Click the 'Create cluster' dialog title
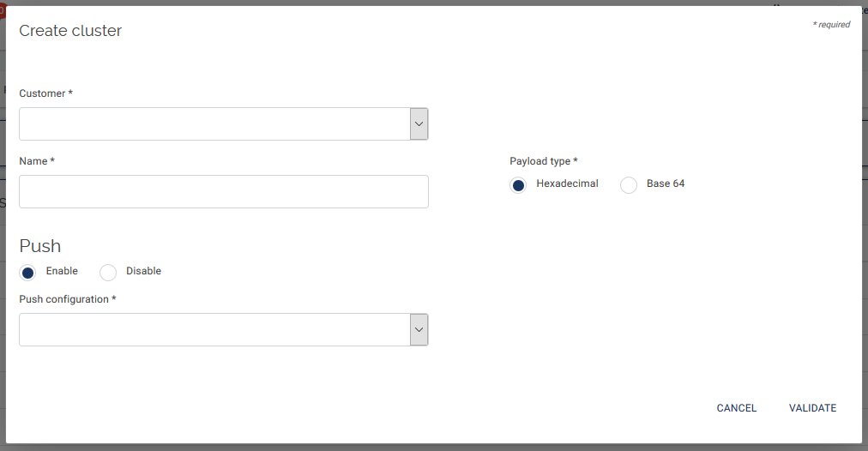The image size is (868, 451). tap(70, 31)
